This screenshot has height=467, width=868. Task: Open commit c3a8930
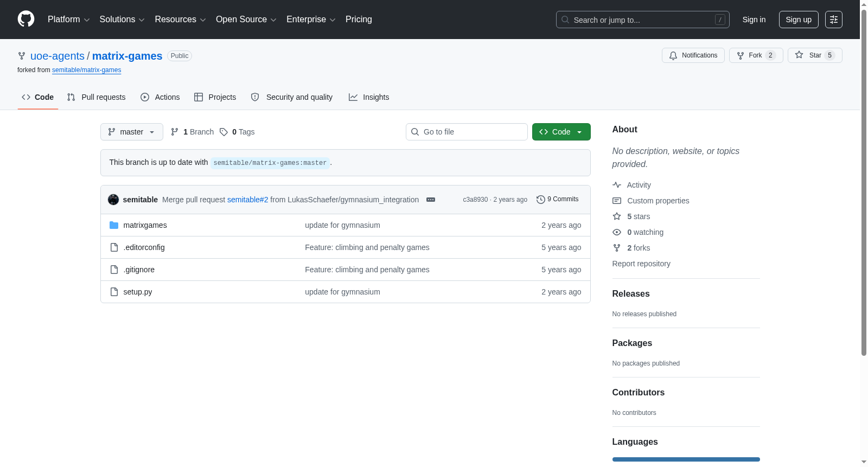click(475, 200)
